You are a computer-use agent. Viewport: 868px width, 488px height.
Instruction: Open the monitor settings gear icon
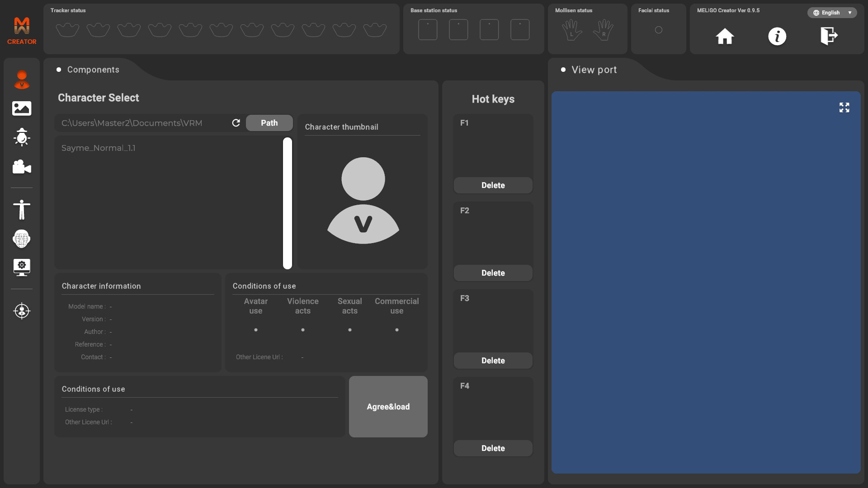click(22, 267)
